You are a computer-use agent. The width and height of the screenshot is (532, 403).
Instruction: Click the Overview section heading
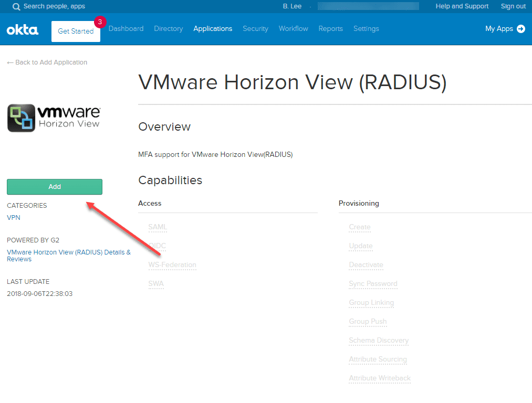164,127
